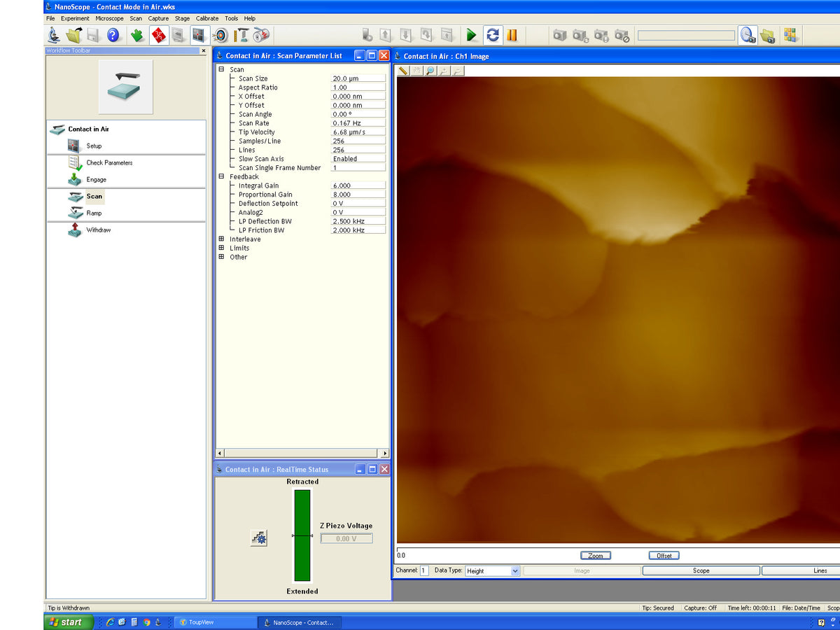840x630 pixels.
Task: Click the microscope icon in the main toolbar
Action: (x=53, y=35)
